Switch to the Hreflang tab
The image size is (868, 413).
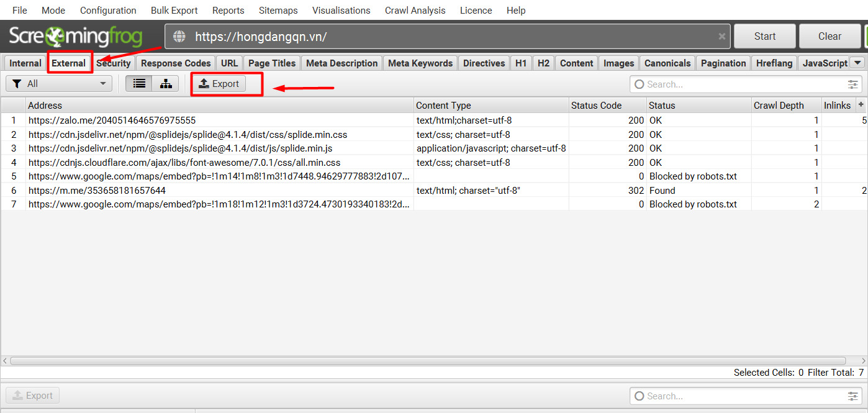click(x=774, y=63)
